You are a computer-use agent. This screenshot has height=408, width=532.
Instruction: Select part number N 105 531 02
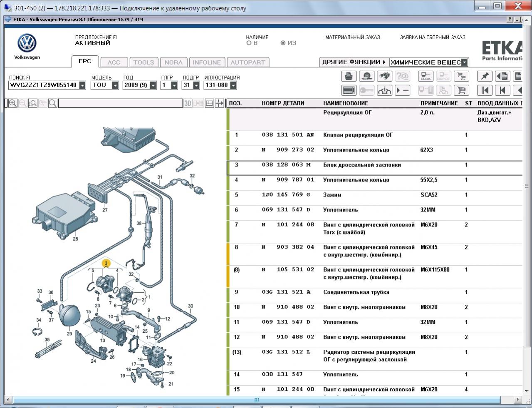[x=288, y=270]
